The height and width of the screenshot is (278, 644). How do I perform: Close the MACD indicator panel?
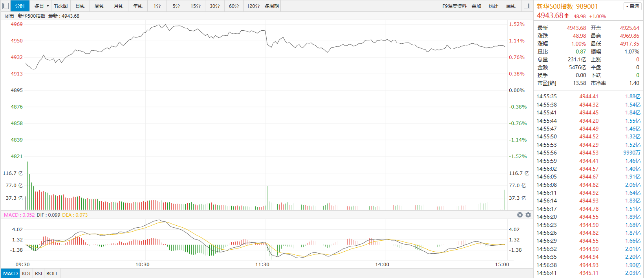tap(520, 215)
